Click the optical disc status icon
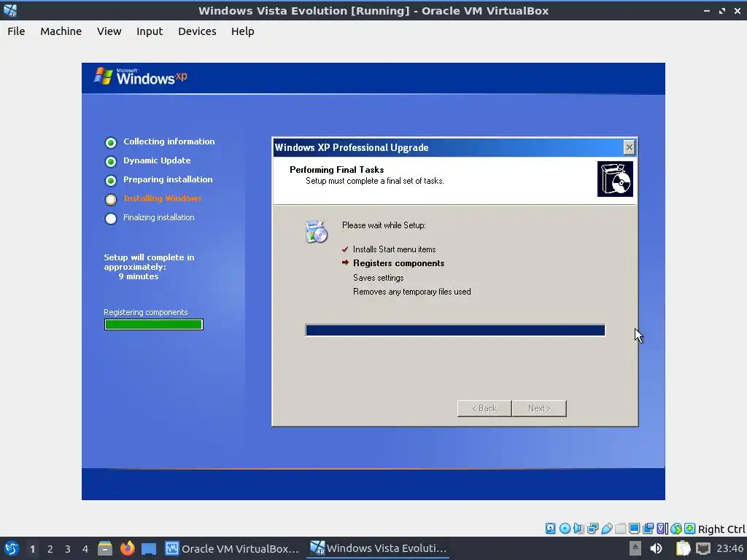Image resolution: width=747 pixels, height=560 pixels. pyautogui.click(x=565, y=528)
